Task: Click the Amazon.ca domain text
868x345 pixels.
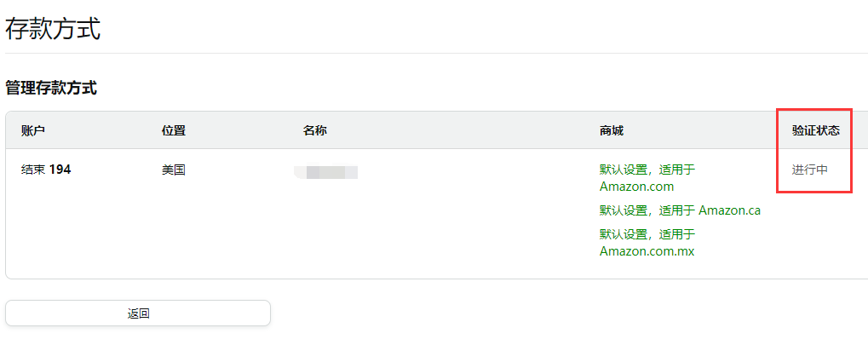Action: (x=730, y=210)
